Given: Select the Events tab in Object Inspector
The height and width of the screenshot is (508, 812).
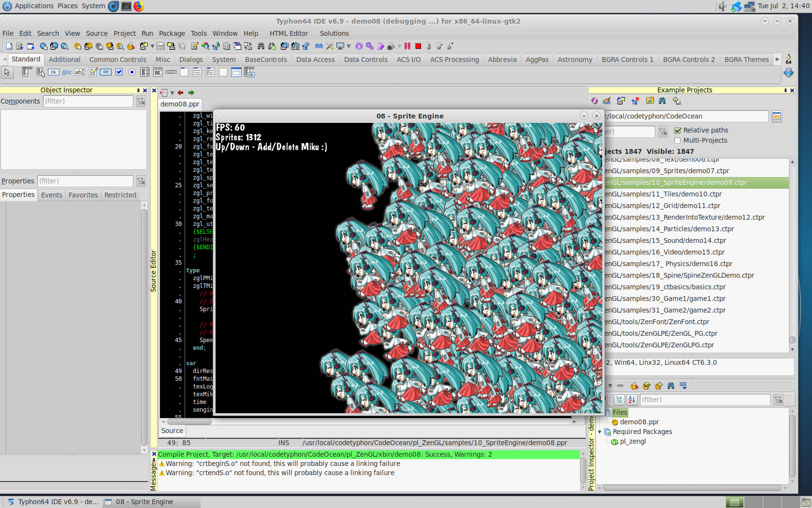Looking at the screenshot, I should (x=52, y=195).
